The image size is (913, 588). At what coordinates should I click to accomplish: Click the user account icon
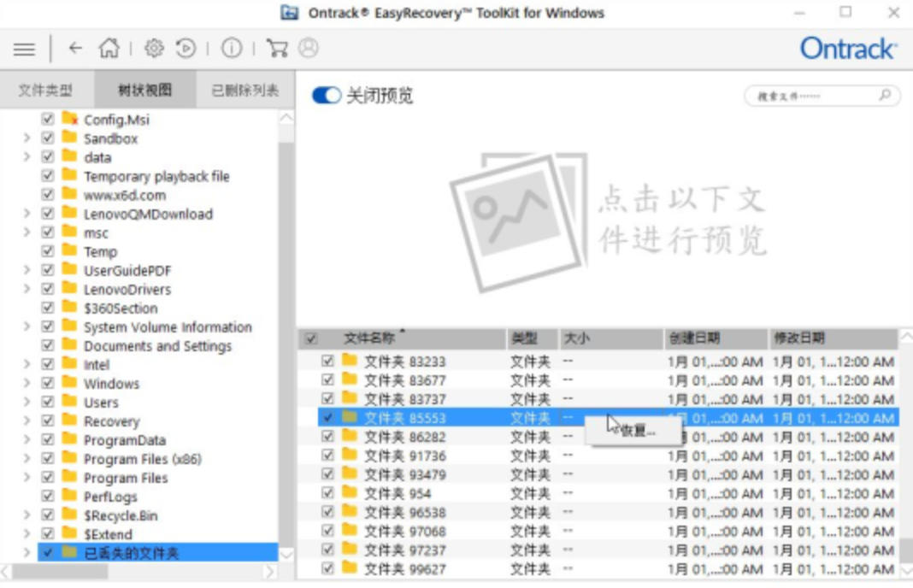coord(309,48)
